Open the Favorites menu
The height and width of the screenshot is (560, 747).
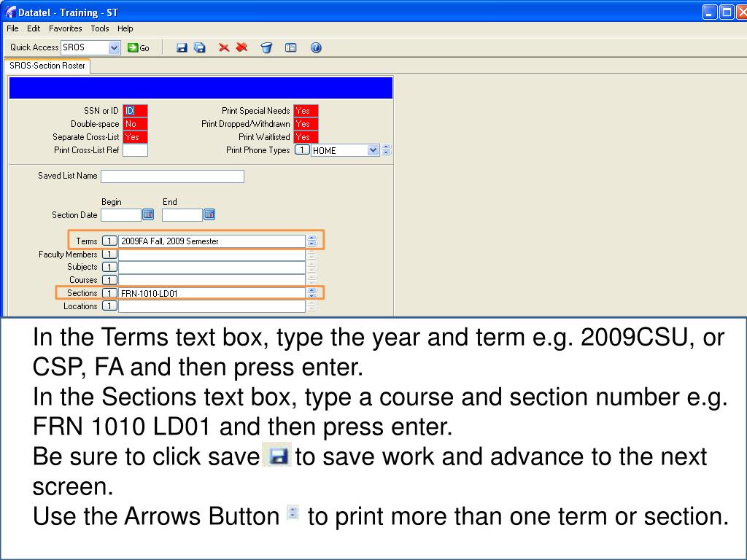(x=65, y=28)
